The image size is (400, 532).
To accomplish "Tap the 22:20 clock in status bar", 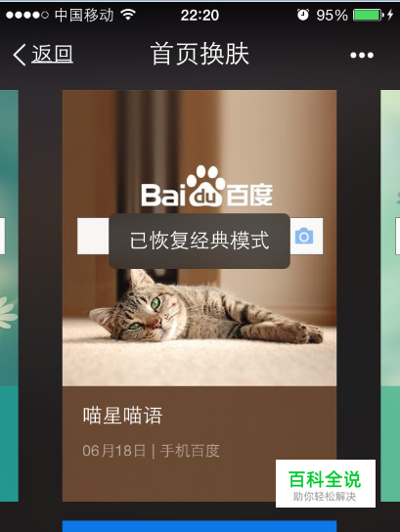I will (x=200, y=16).
